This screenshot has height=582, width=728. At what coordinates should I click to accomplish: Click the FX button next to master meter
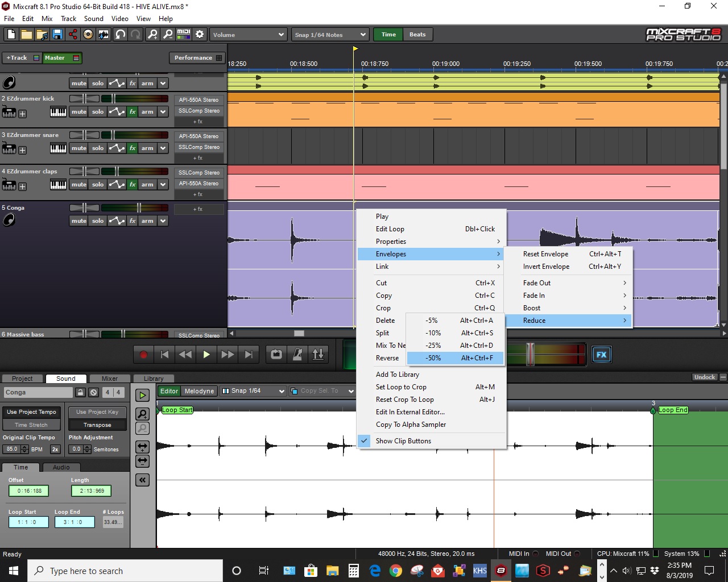(x=601, y=355)
